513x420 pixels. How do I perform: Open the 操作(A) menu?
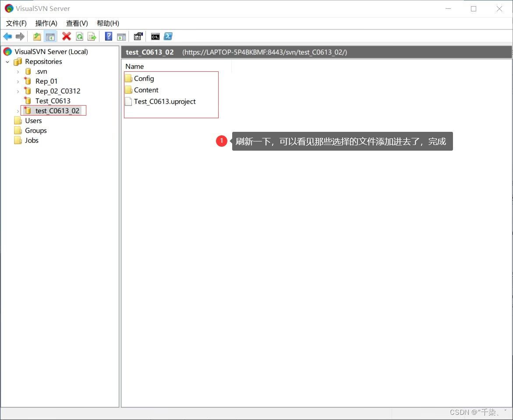46,23
